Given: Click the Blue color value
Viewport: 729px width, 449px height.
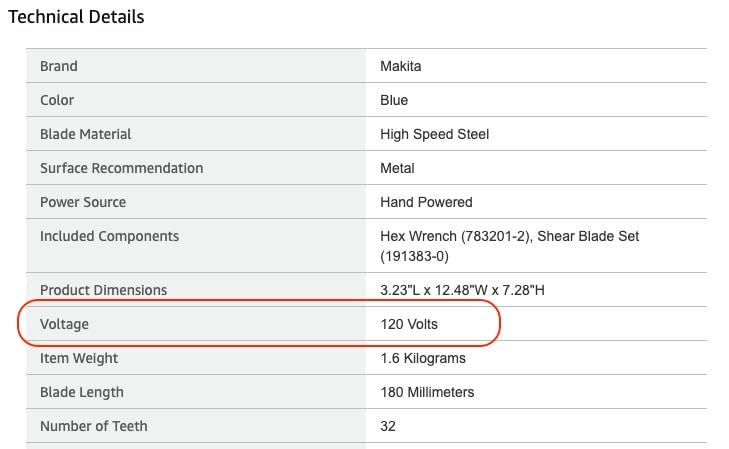Looking at the screenshot, I should pyautogui.click(x=394, y=100).
